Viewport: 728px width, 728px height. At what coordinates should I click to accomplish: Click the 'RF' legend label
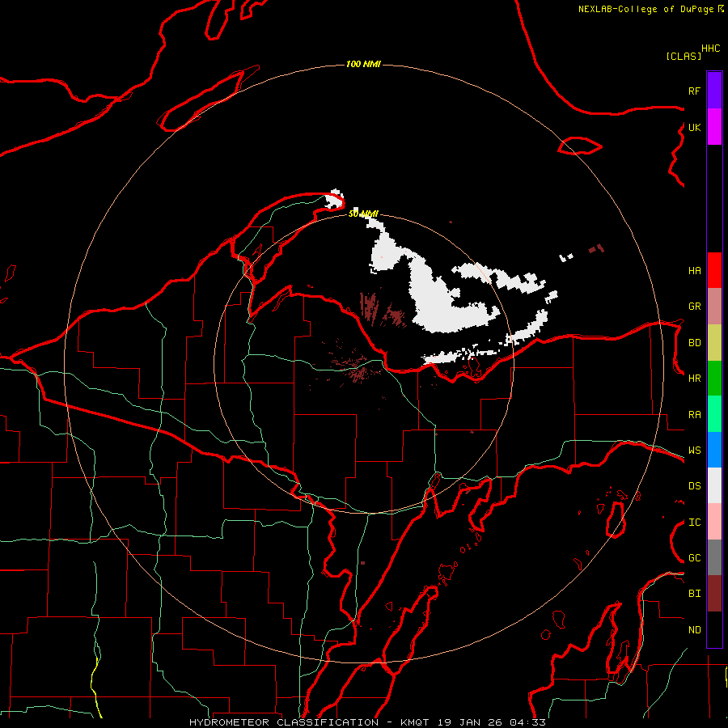[x=694, y=91]
